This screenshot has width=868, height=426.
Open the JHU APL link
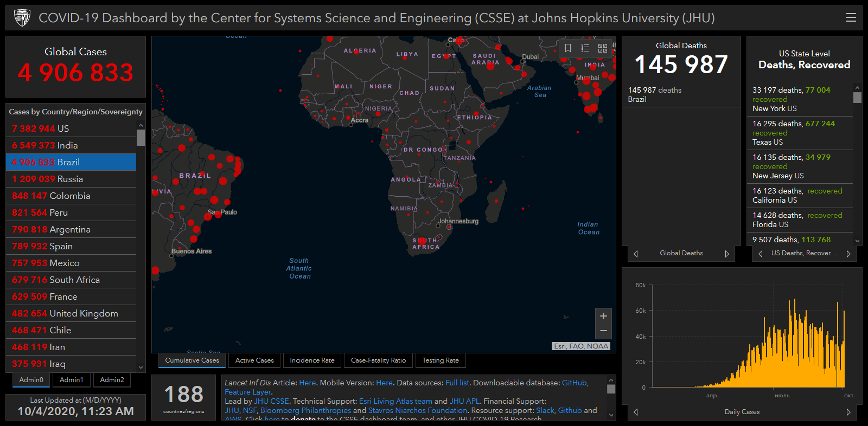coord(464,401)
